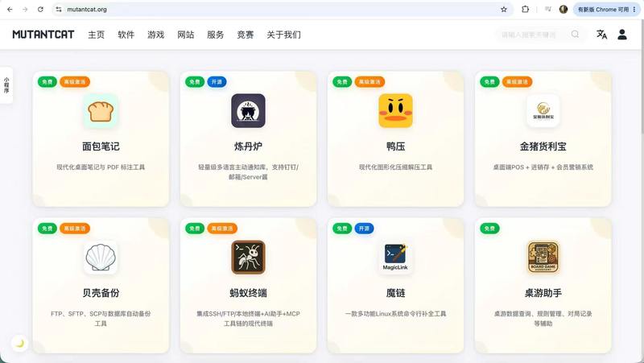
Task: Open the 软件 nav item
Action: 126,35
